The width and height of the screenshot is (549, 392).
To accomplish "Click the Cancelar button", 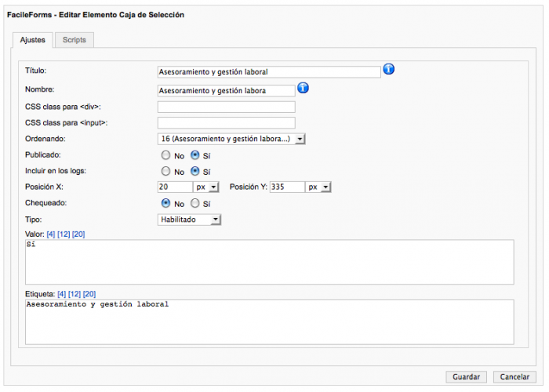I will [x=514, y=377].
